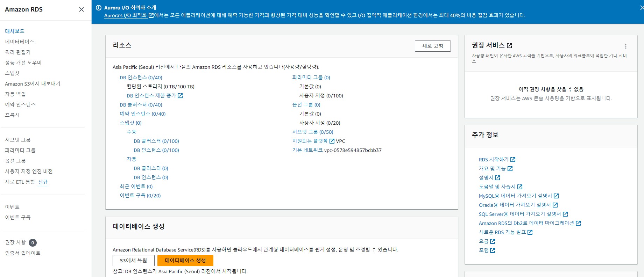Open the RDS 시작하기 link text
The image size is (644, 277).
[494, 160]
